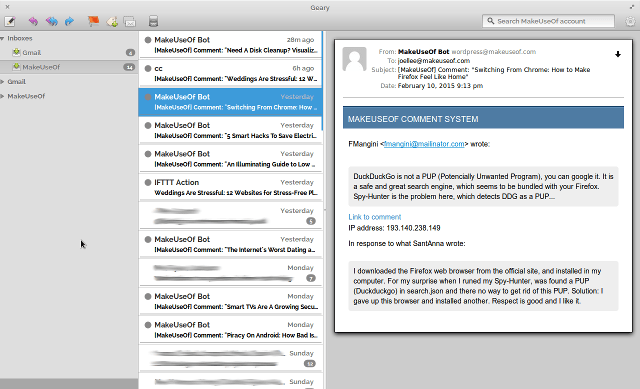Screen dimensions: 640x389
Task: Maximize the Geary window
Action: 632,7
